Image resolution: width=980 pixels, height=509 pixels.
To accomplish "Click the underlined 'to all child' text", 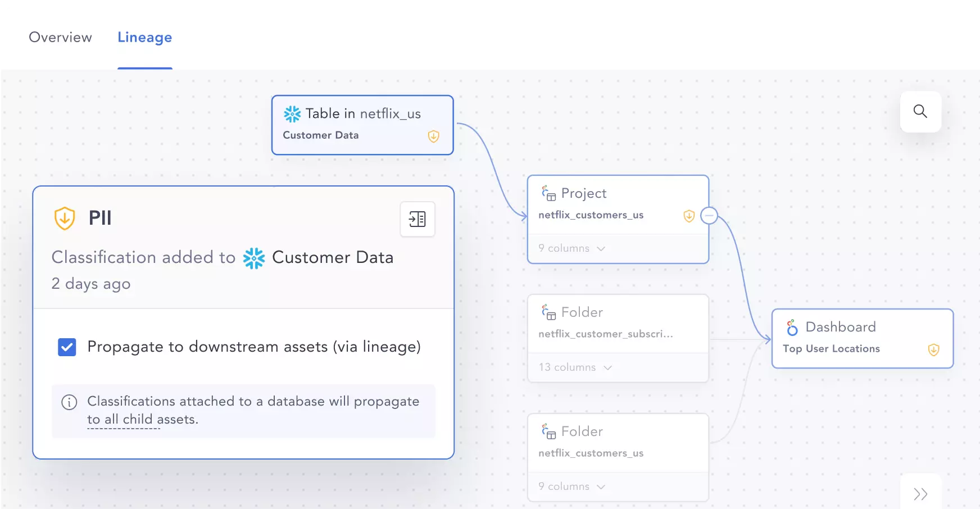I will pos(120,419).
